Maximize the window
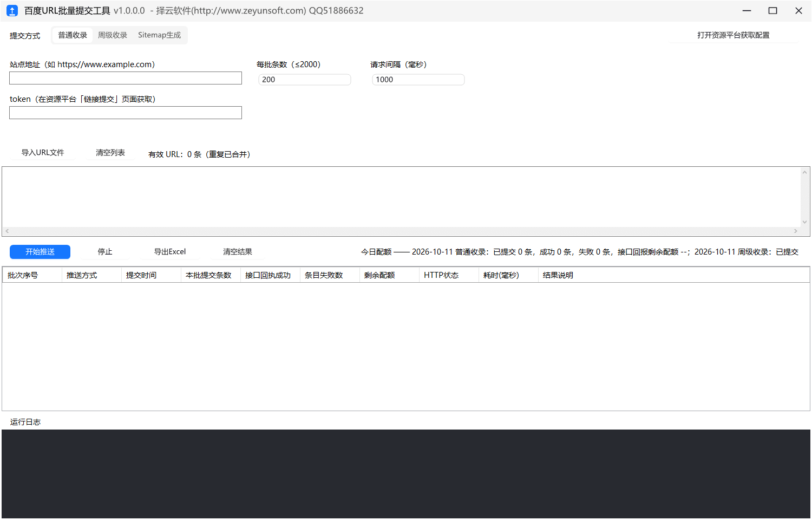 point(773,11)
